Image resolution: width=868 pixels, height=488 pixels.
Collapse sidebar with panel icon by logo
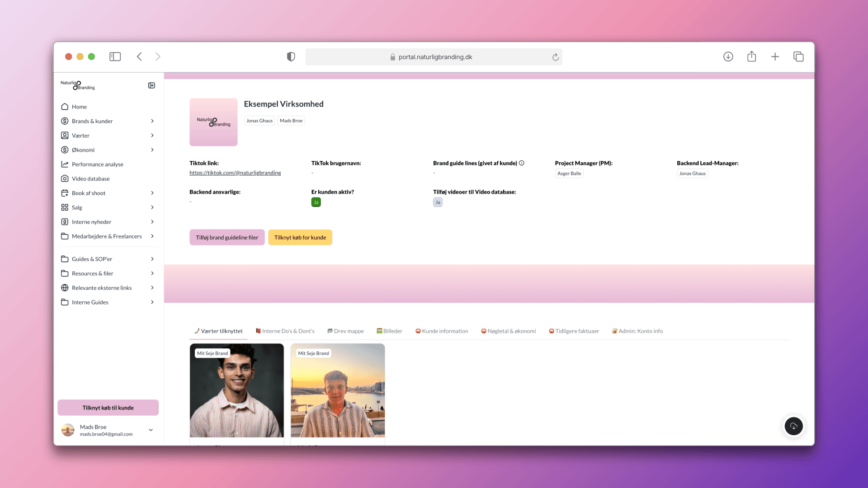151,85
